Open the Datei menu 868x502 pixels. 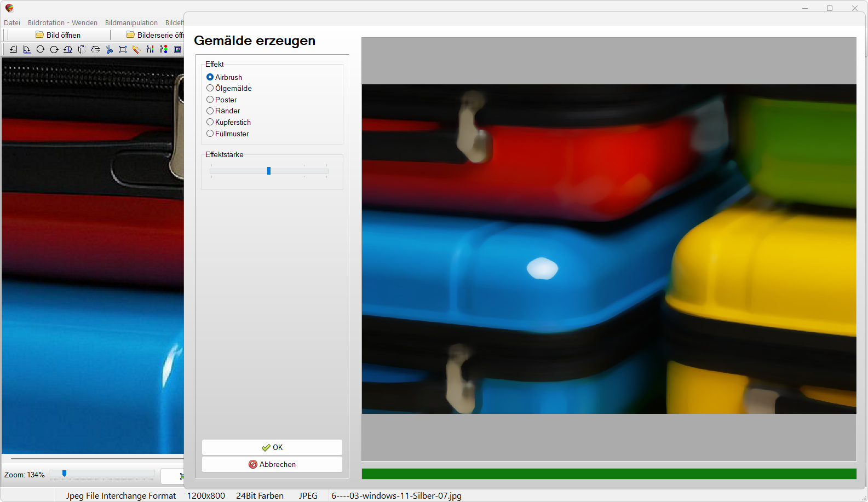click(12, 22)
